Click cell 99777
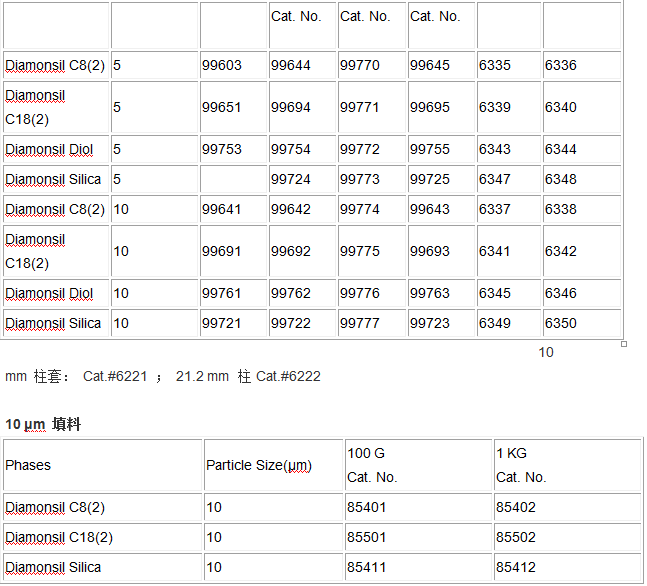This screenshot has height=586, width=647. (x=372, y=323)
